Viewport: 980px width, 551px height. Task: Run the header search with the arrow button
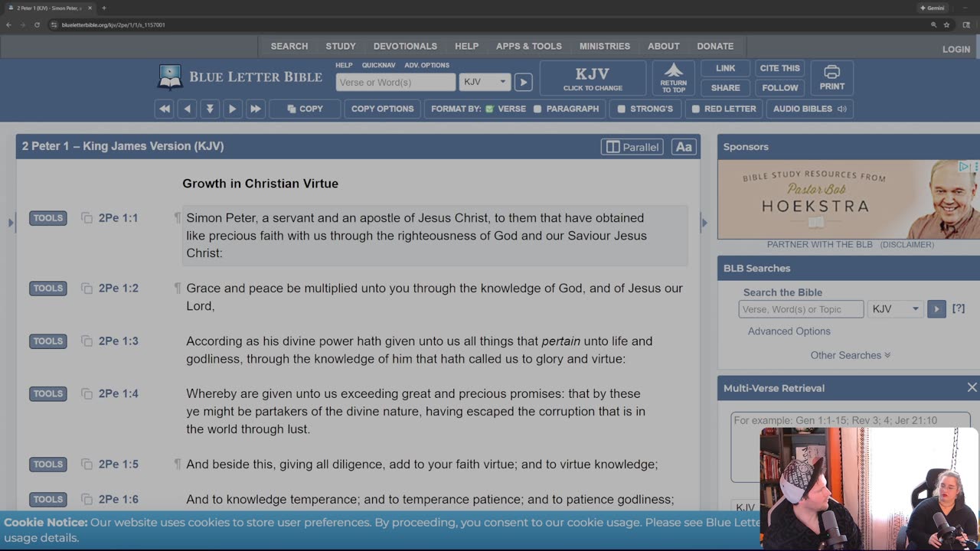tap(523, 82)
